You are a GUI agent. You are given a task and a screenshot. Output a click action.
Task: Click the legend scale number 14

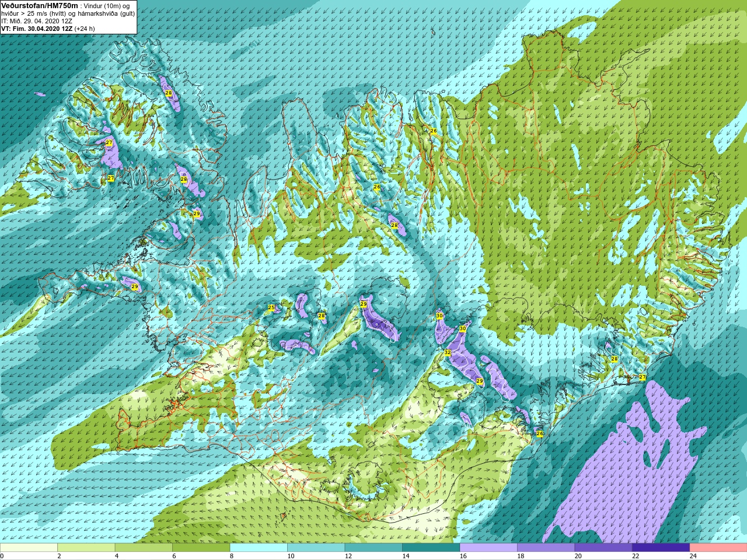click(x=406, y=556)
